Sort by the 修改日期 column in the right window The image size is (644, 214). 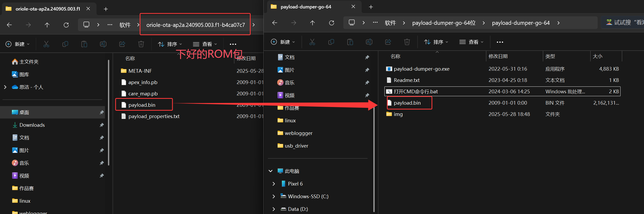[x=498, y=56]
